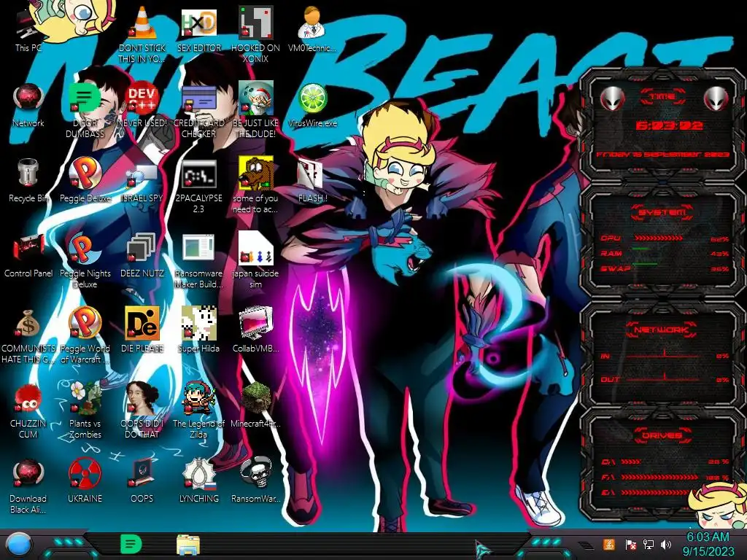This screenshot has width=747, height=560.
Task: Click the OOPS DID I DO THAT portrait icon
Action: pyautogui.click(x=142, y=410)
